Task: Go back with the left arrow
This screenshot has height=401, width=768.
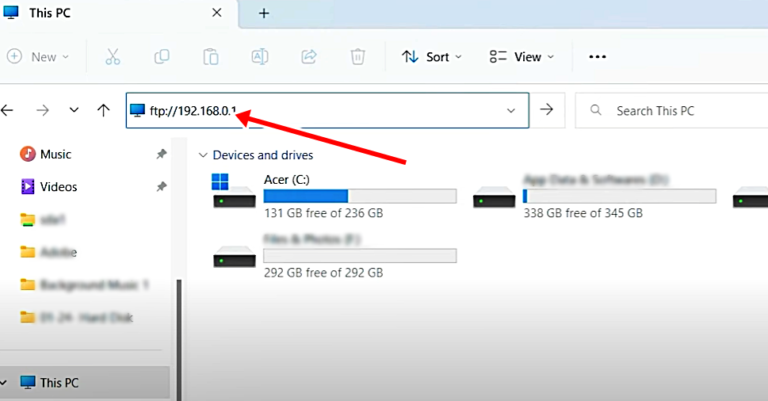Action: (x=7, y=110)
